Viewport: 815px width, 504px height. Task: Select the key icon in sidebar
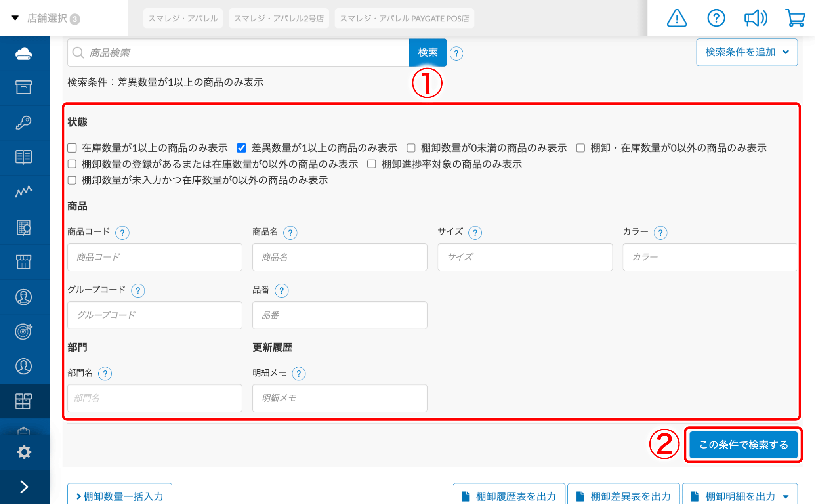pyautogui.click(x=24, y=122)
